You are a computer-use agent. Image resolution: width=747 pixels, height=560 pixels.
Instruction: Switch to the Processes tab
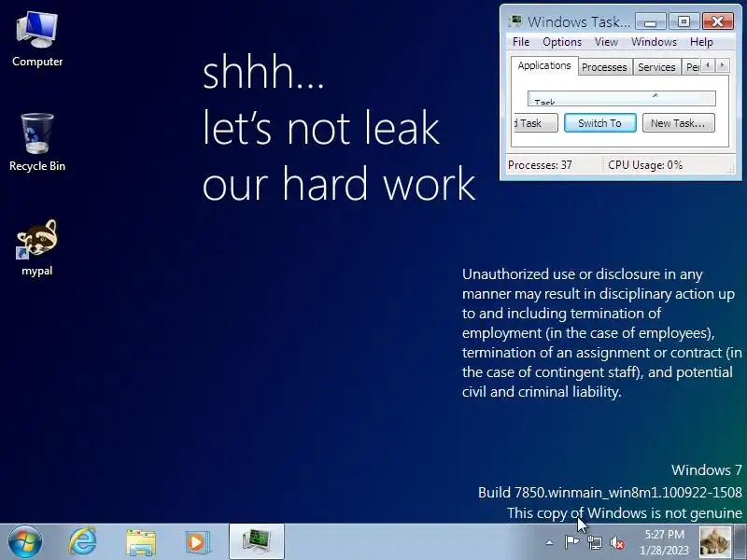pos(604,67)
